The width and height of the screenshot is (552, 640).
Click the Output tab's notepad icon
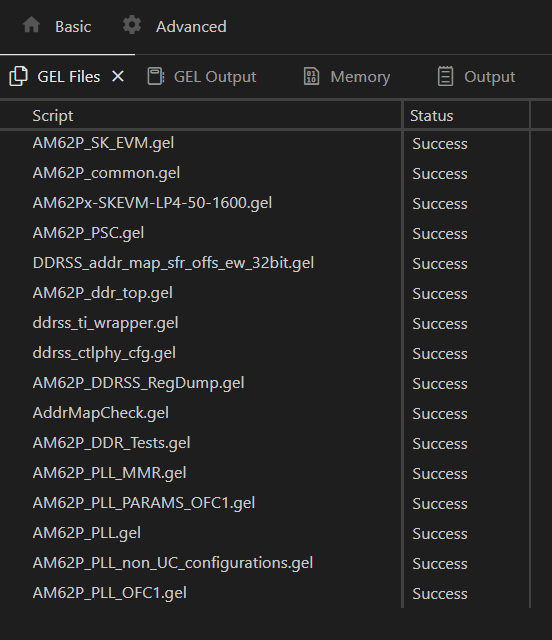tap(445, 76)
